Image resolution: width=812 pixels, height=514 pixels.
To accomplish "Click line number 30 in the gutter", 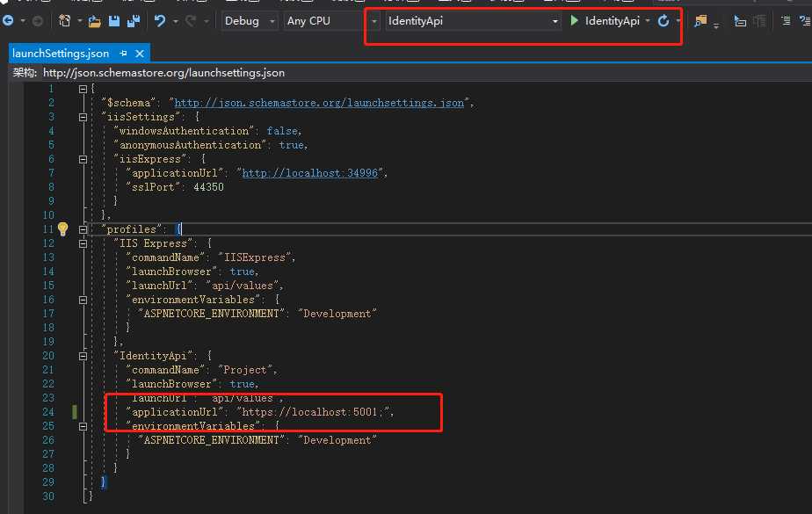I will [x=48, y=496].
